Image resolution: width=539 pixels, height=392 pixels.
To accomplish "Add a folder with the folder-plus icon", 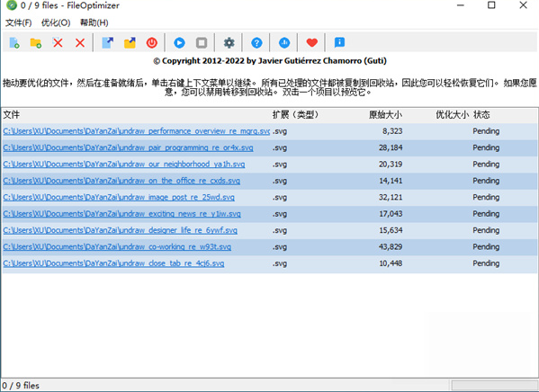I will pos(36,42).
